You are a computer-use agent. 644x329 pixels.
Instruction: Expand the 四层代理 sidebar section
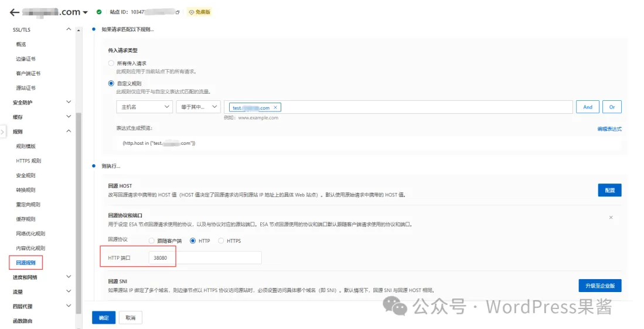pos(69,306)
